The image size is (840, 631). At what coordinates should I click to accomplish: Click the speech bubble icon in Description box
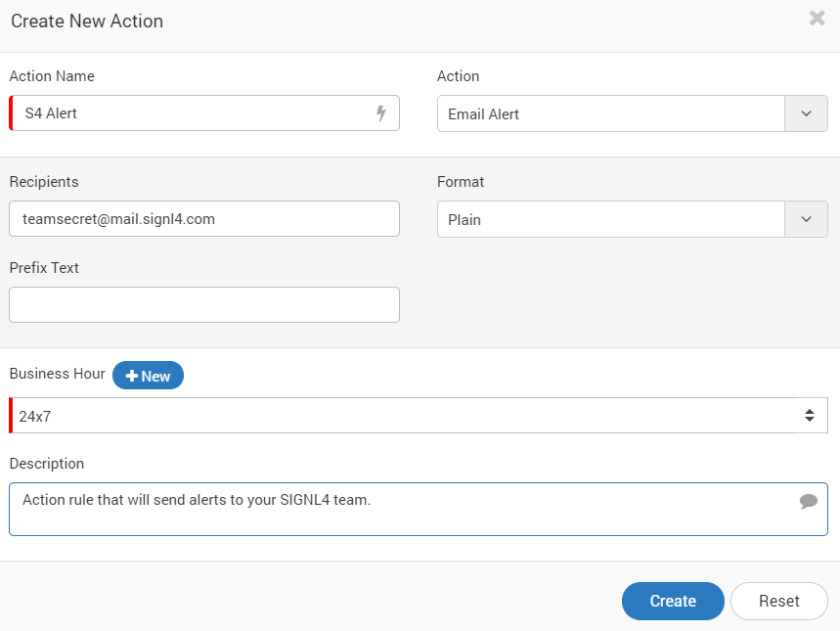[x=809, y=501]
